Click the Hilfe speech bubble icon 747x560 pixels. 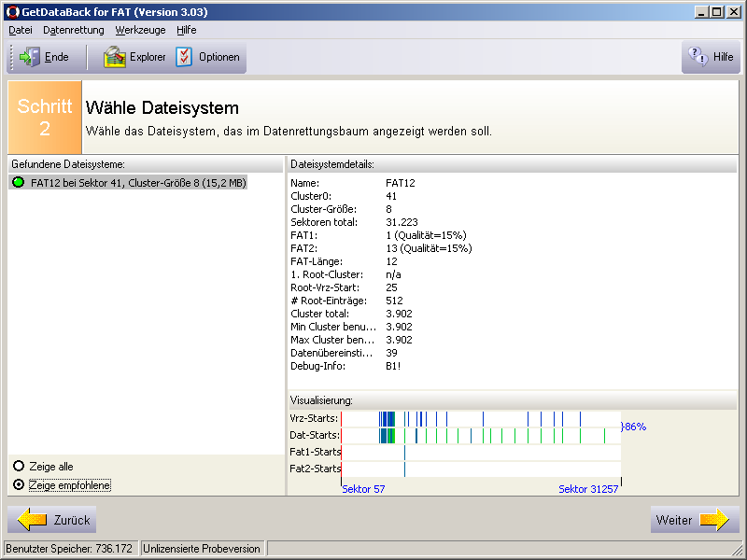698,57
